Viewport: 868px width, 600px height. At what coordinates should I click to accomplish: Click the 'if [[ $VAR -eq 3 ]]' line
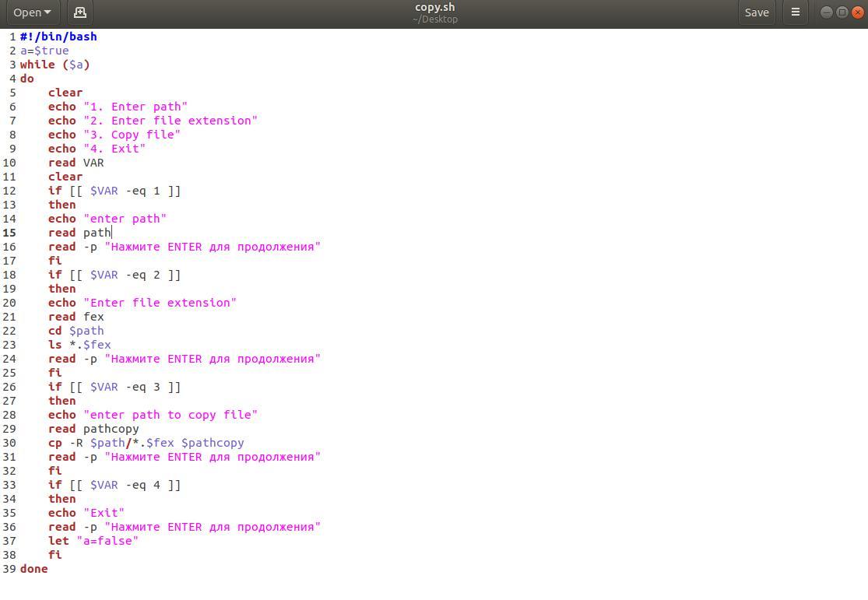point(114,387)
